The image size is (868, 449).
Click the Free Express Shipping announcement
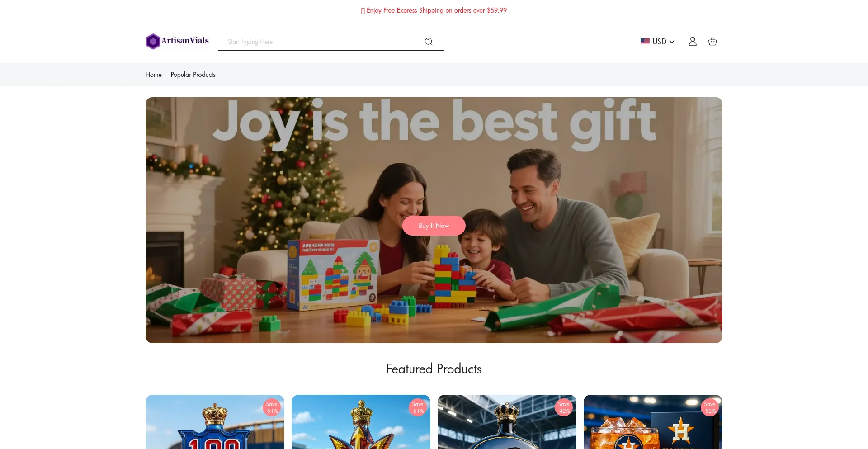pos(434,10)
